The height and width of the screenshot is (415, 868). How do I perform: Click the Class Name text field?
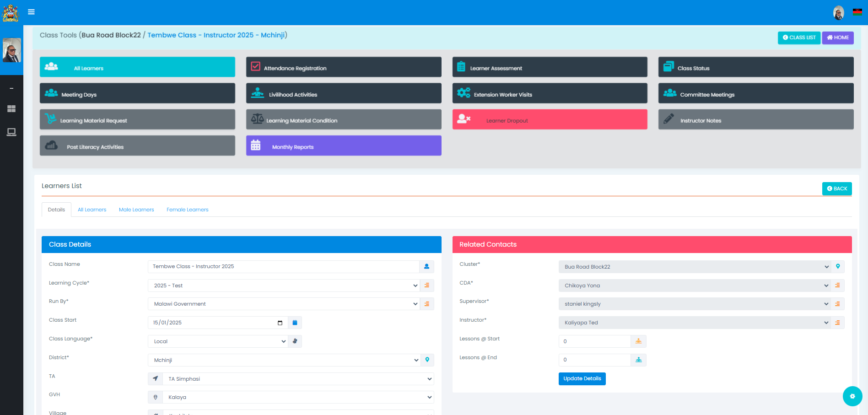click(x=283, y=266)
